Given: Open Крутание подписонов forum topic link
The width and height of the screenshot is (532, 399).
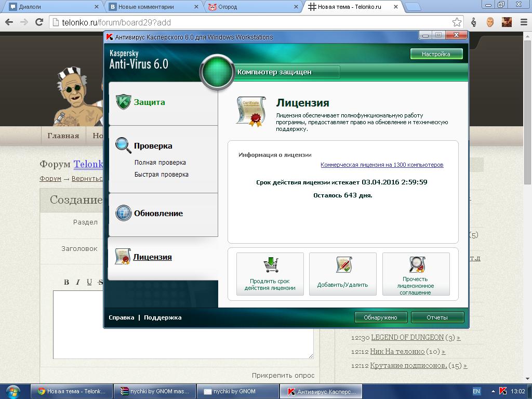Looking at the screenshot, I should point(408,366).
